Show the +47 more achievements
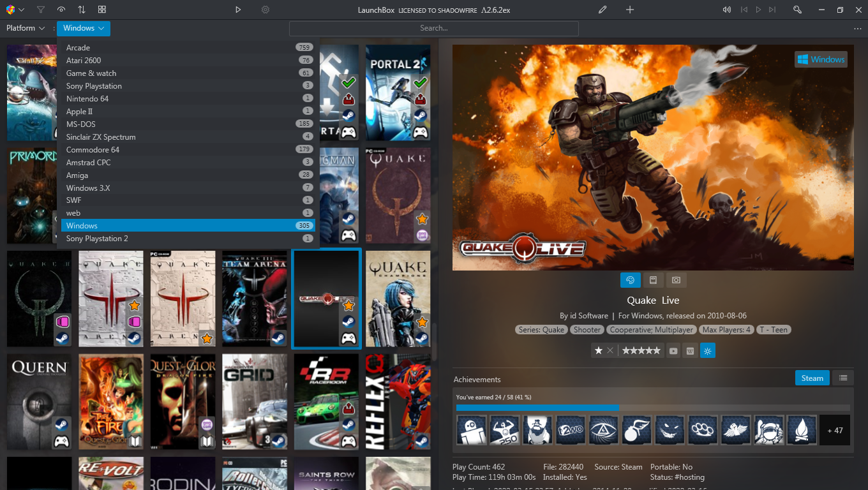Image resolution: width=868 pixels, height=490 pixels. 835,430
